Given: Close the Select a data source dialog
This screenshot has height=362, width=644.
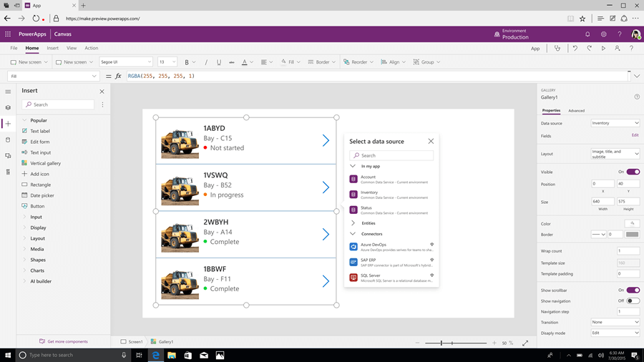Looking at the screenshot, I should [431, 141].
